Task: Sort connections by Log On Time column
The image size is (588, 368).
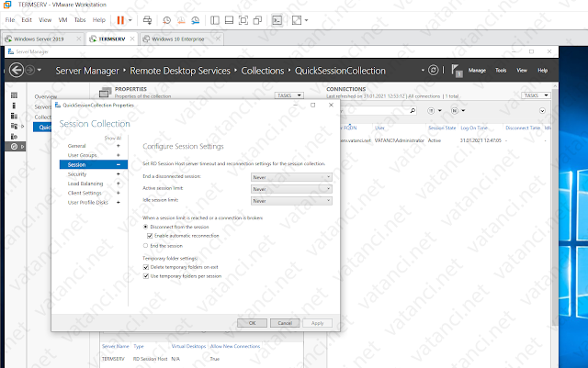Action: [x=474, y=128]
